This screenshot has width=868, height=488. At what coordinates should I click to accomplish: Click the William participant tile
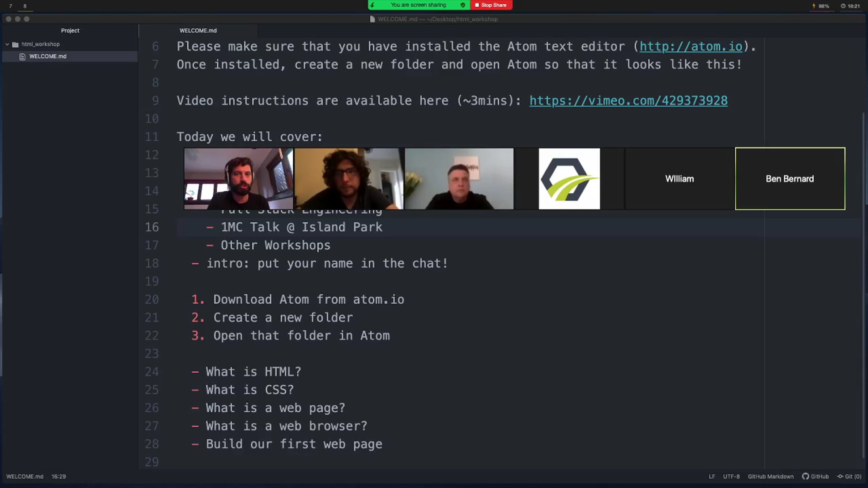pos(680,179)
